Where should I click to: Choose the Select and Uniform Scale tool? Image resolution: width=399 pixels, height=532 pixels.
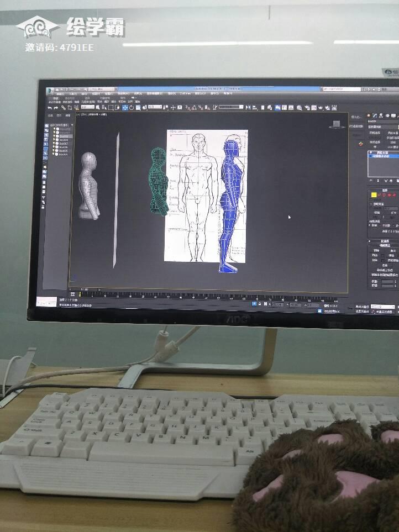pyautogui.click(x=138, y=108)
